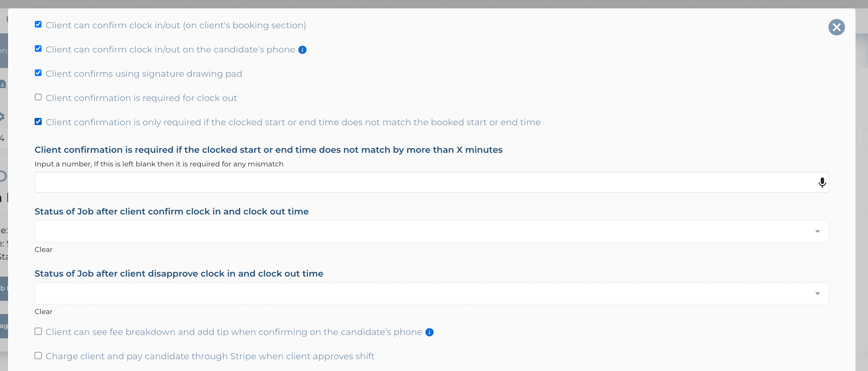This screenshot has width=868, height=371.
Task: Enable charge client and pay candidate through Stripe
Action: tap(38, 356)
